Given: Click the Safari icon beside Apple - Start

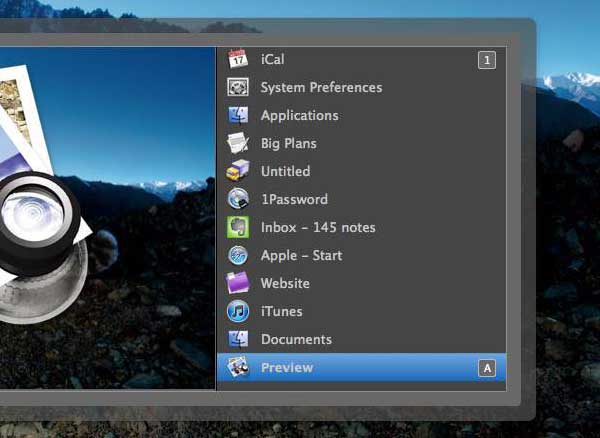Looking at the screenshot, I should (x=238, y=255).
